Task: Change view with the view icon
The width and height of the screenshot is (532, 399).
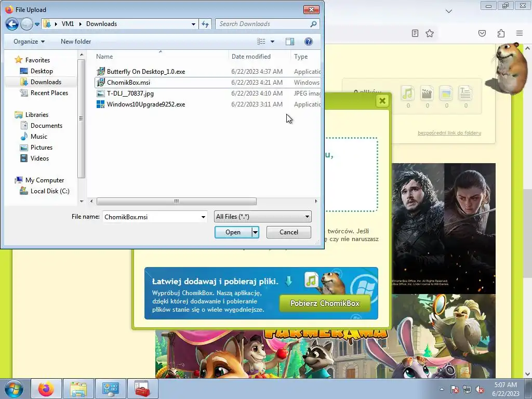Action: pos(261,42)
